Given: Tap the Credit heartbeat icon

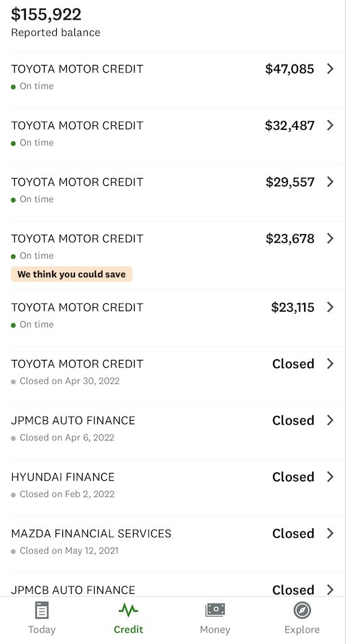Looking at the screenshot, I should point(128,610).
